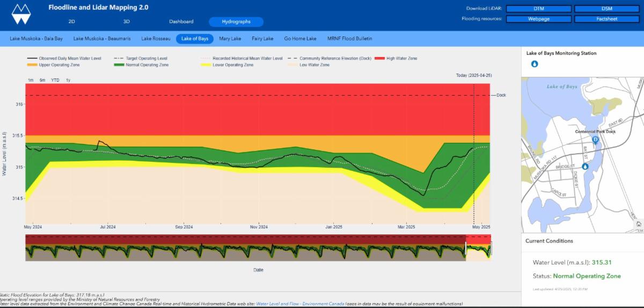Download the DTM LiDAR data
This screenshot has height=308, width=644.
tap(537, 9)
